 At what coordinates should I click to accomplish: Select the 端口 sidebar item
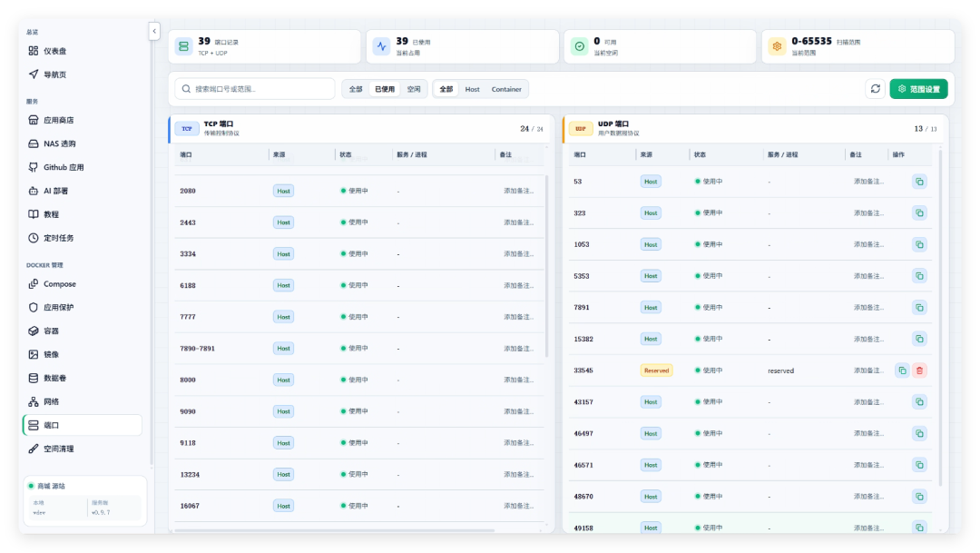[x=82, y=425]
